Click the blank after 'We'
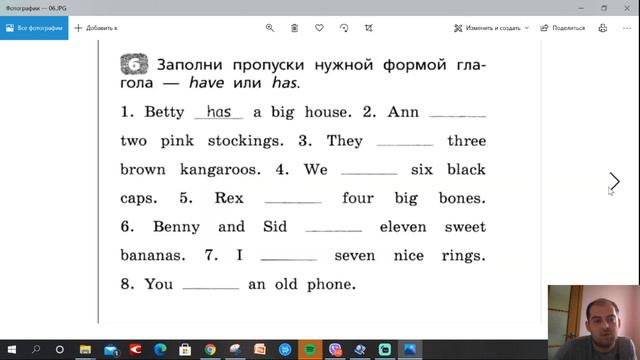Screen dimensions: 640x360 (x=369, y=170)
